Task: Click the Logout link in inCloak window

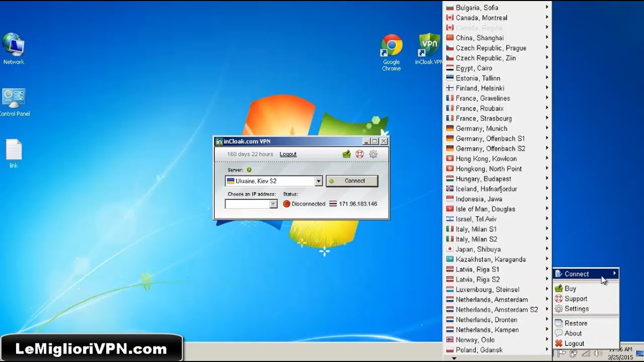Action: pyautogui.click(x=288, y=154)
